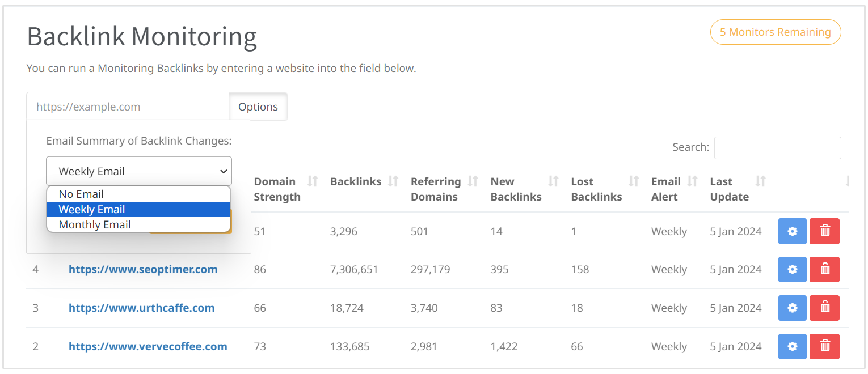Click trash icon in the first row
The image size is (868, 374).
click(824, 231)
